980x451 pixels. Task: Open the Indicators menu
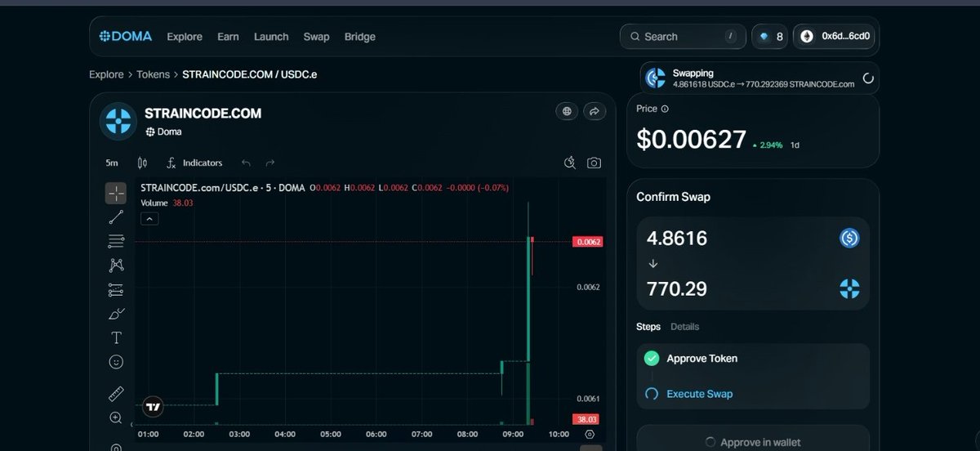(194, 163)
